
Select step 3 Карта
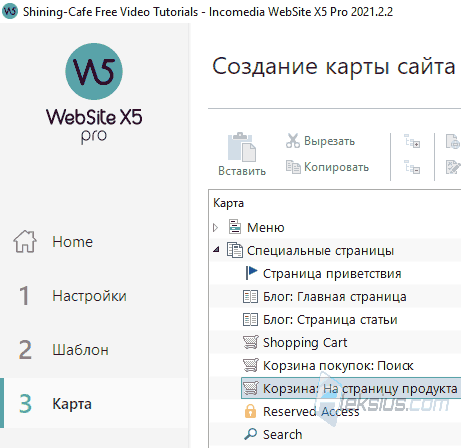pyautogui.click(x=94, y=403)
